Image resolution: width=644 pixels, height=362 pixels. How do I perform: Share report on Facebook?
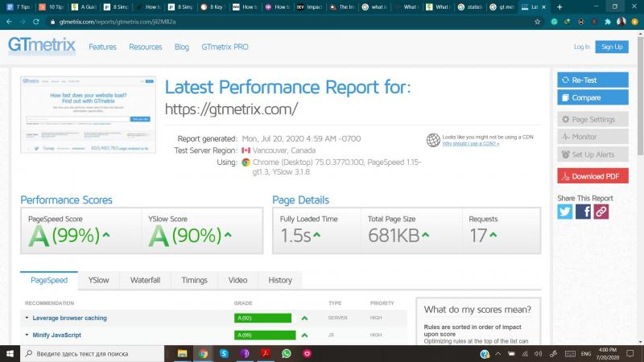pyautogui.click(x=583, y=212)
